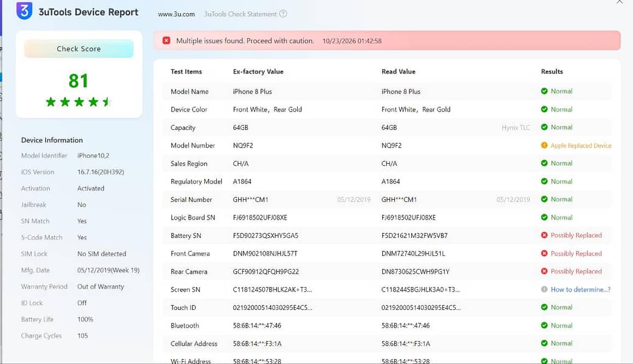This screenshot has width=633, height=364.
Task: Click the 'Hynix TLC' label in the Capacity row
Action: [x=516, y=127]
